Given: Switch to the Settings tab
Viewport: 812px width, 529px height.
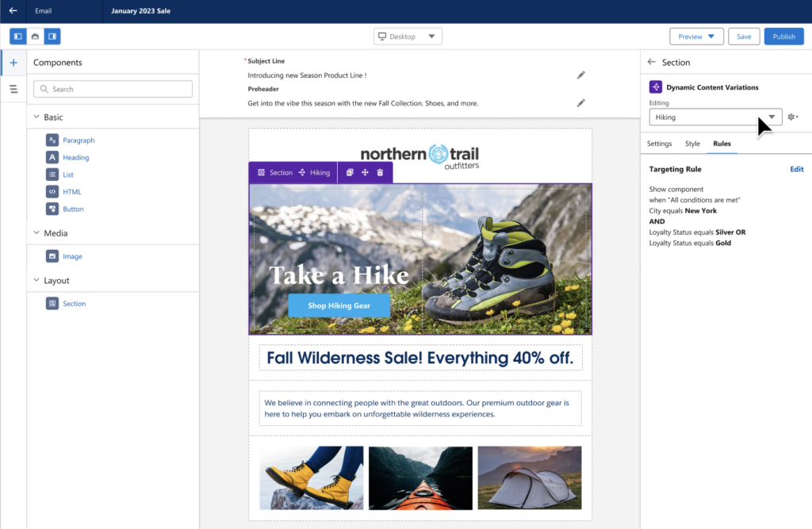Looking at the screenshot, I should pos(659,144).
